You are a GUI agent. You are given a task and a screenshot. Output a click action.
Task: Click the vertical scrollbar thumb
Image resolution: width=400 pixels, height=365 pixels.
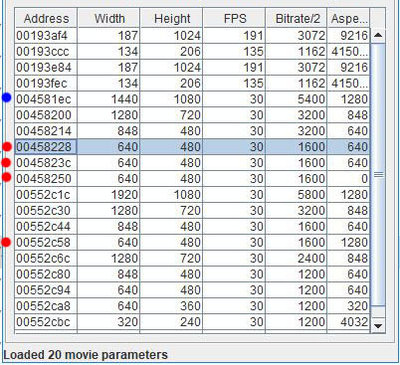(x=378, y=174)
